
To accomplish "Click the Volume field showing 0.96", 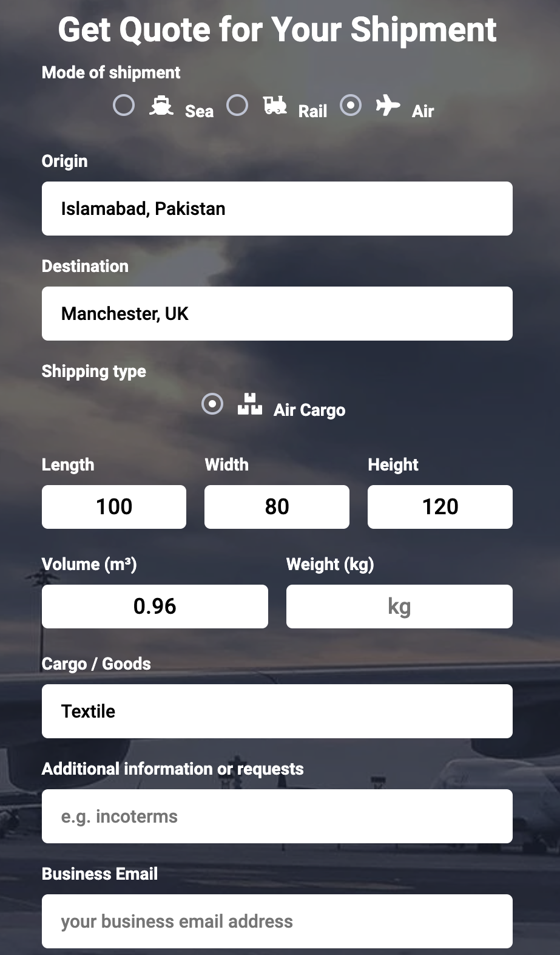I will [x=155, y=607].
